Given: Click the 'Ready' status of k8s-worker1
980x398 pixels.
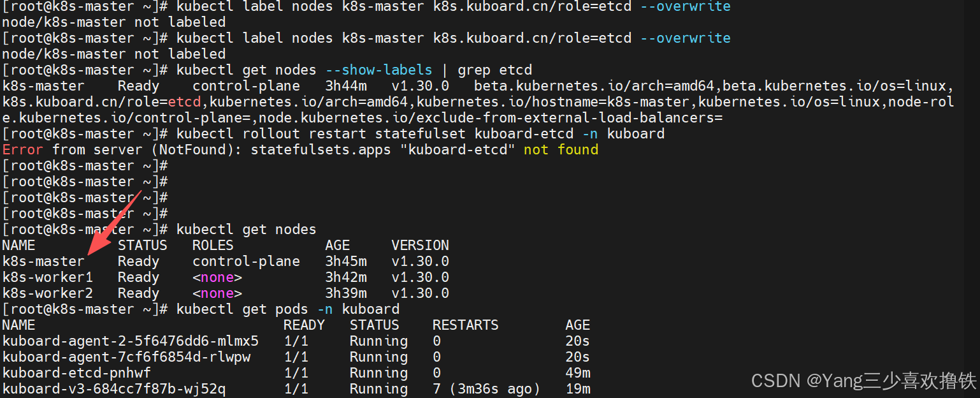Looking at the screenshot, I should point(138,277).
